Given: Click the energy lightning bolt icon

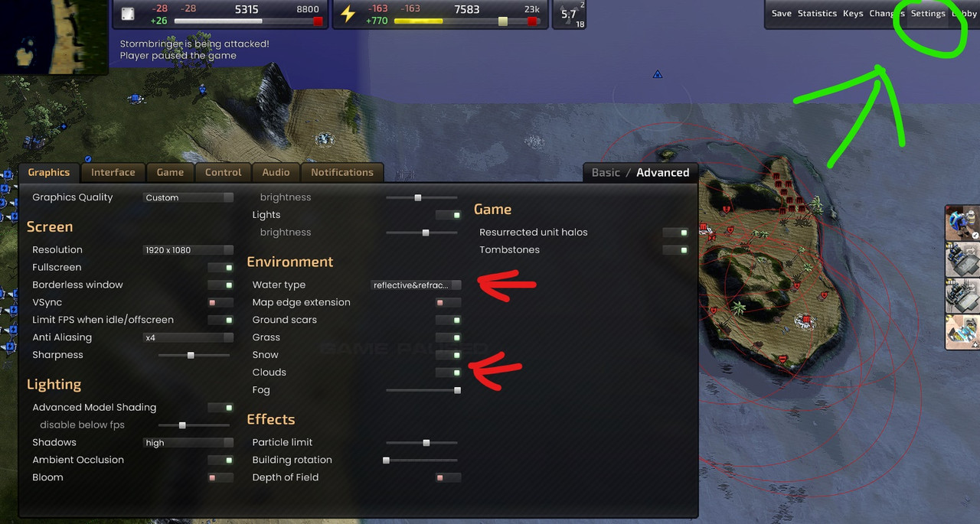Looking at the screenshot, I should pos(348,14).
